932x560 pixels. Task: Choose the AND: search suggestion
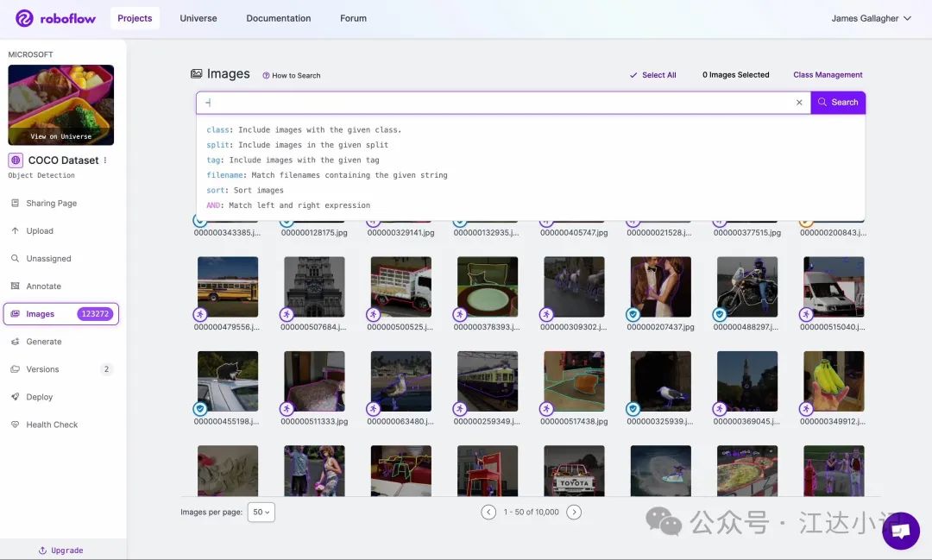pos(288,205)
